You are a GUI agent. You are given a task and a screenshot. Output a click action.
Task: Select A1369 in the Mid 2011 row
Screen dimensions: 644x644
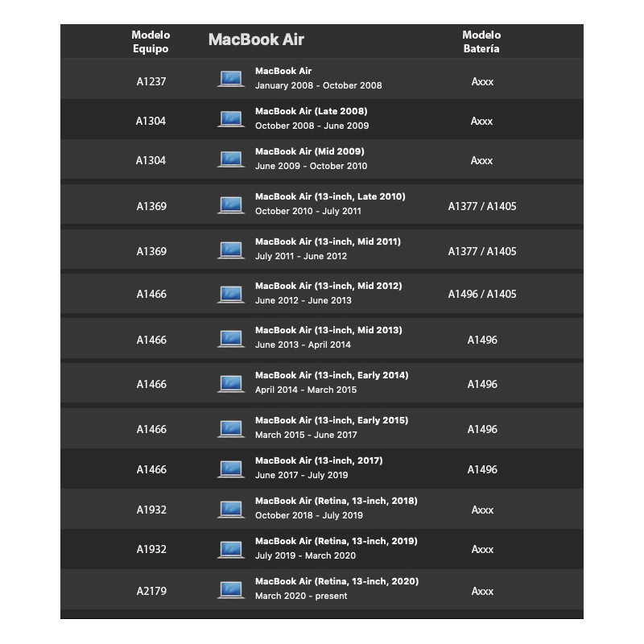pos(151,251)
